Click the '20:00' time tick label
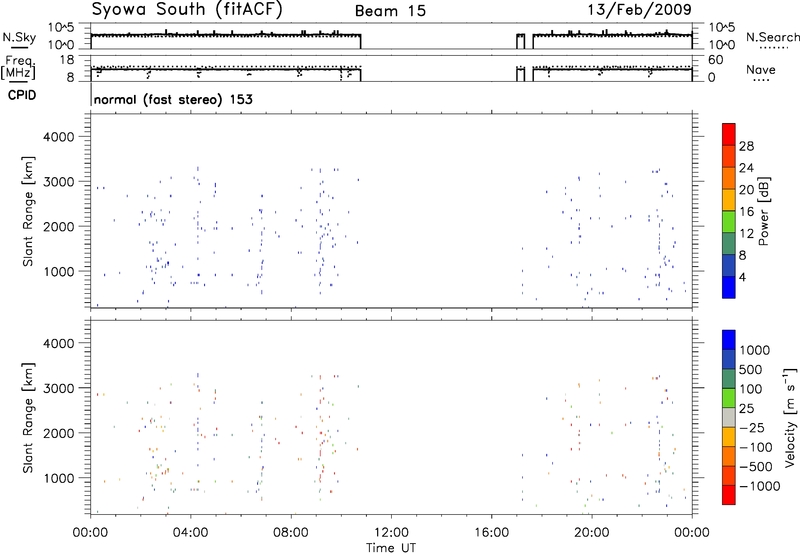 click(x=592, y=533)
